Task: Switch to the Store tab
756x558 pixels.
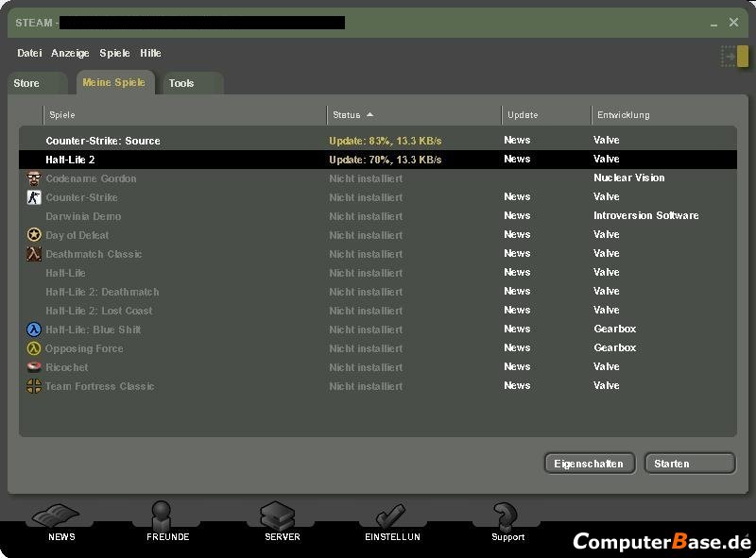Action: [x=38, y=83]
